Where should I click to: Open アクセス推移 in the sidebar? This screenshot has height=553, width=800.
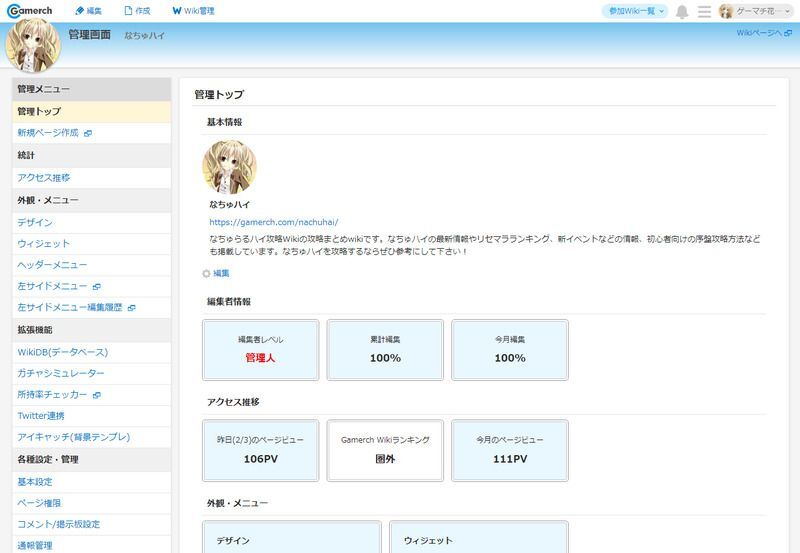coord(44,177)
